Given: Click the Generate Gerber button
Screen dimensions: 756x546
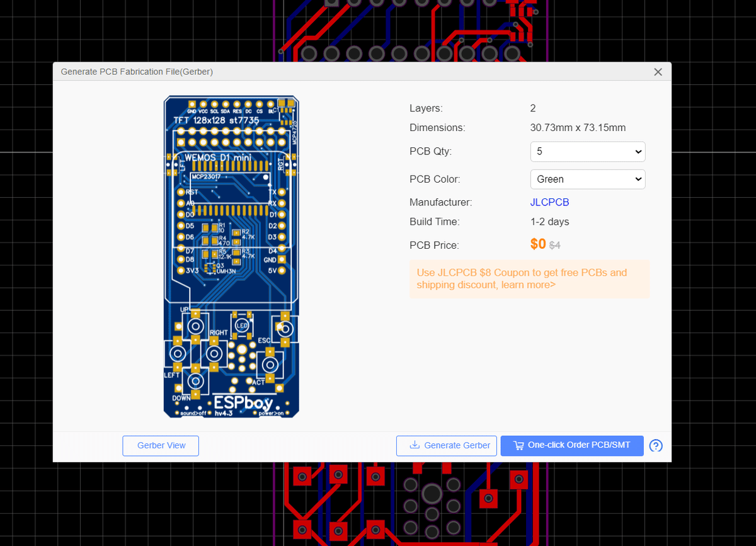Looking at the screenshot, I should [447, 446].
